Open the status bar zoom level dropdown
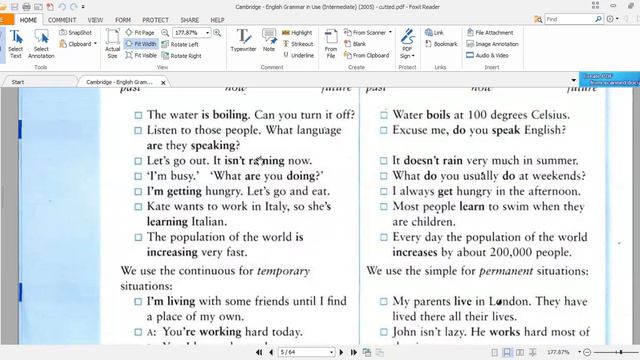 tap(580, 352)
